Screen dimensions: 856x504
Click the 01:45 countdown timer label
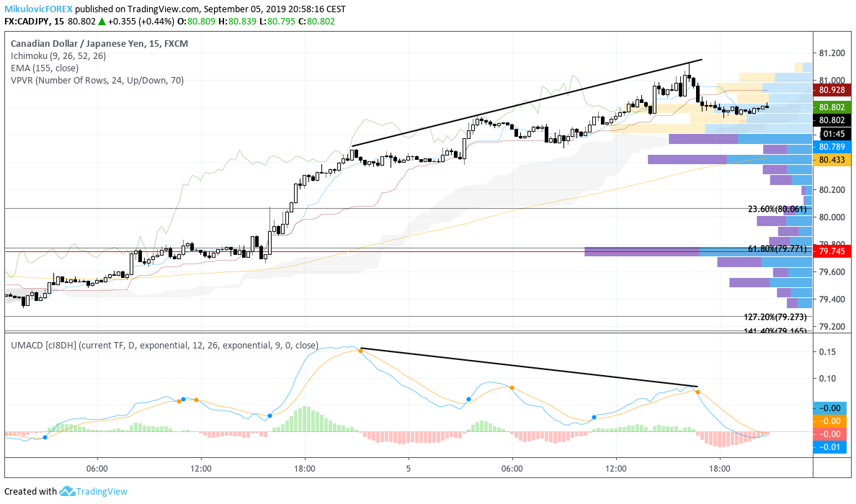[x=833, y=134]
